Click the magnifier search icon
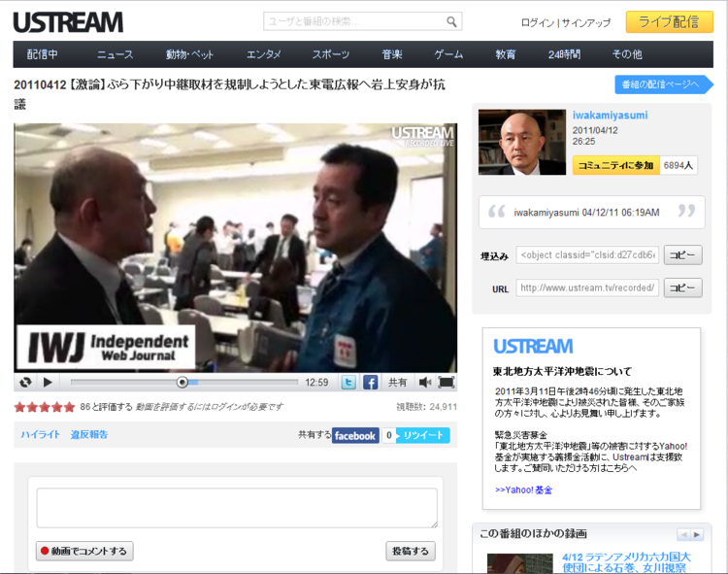 coord(451,21)
